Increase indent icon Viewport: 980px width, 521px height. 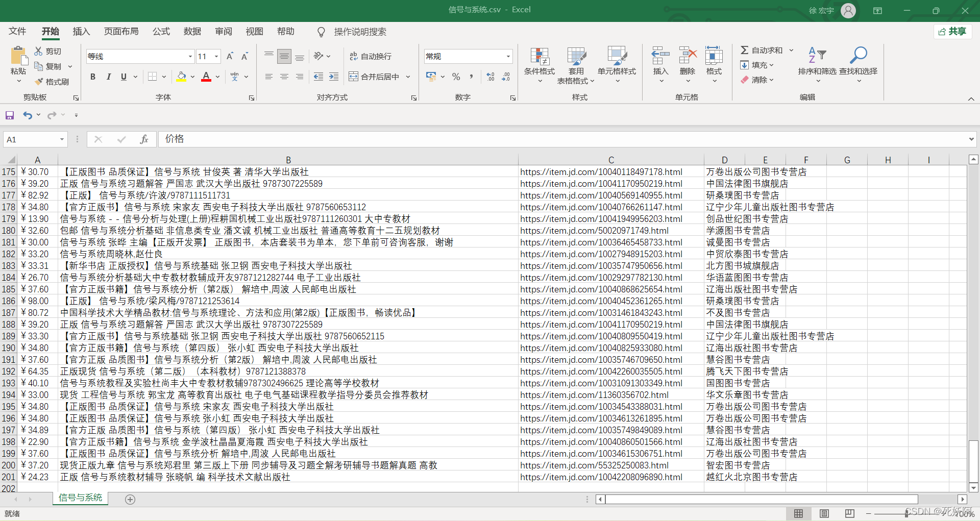tap(333, 77)
